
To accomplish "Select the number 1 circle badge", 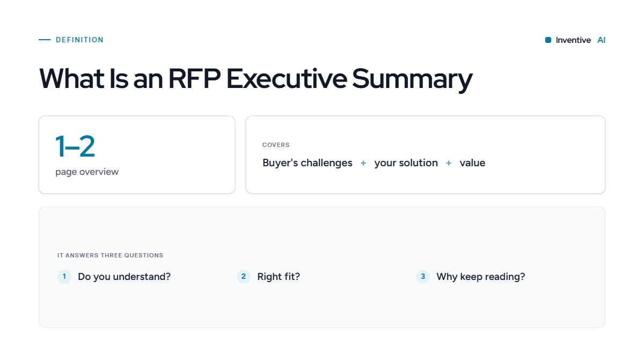I will (x=64, y=277).
